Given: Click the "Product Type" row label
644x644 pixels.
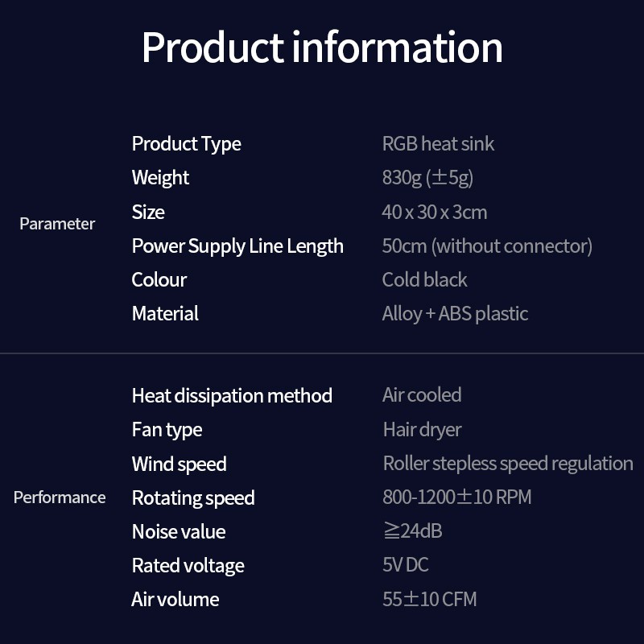Looking at the screenshot, I should (186, 144).
